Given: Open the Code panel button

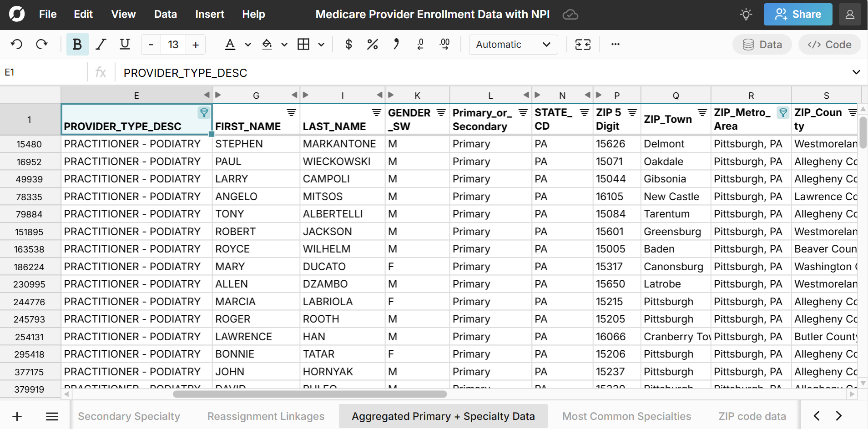Looking at the screenshot, I should [x=829, y=45].
